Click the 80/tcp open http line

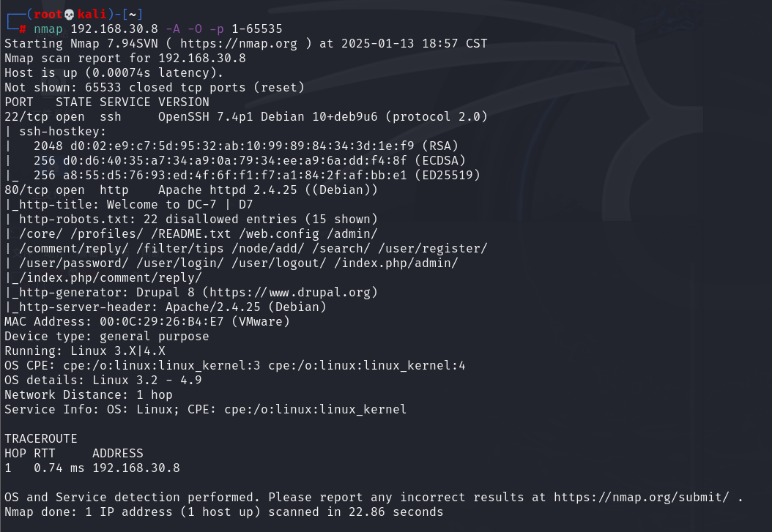(191, 190)
